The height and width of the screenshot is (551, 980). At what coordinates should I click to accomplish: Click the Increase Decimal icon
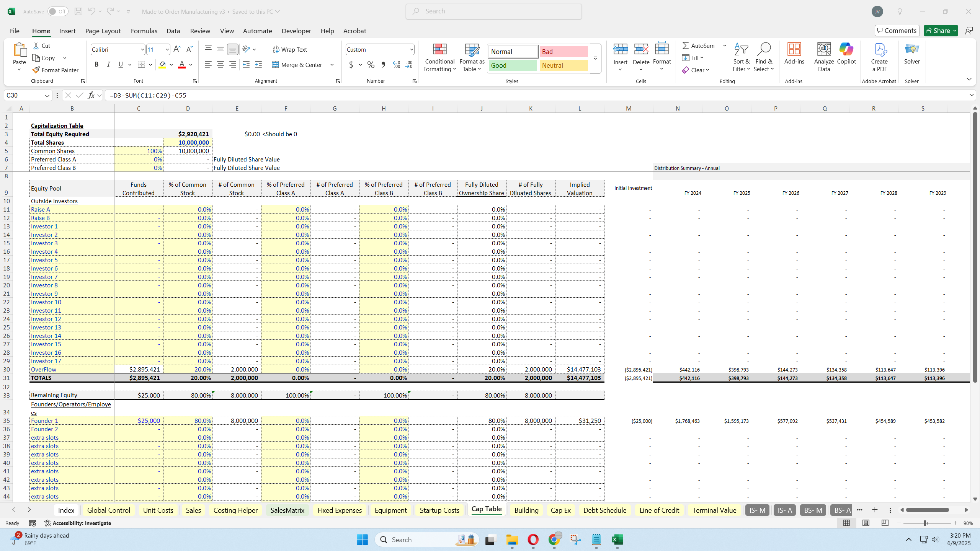point(396,65)
